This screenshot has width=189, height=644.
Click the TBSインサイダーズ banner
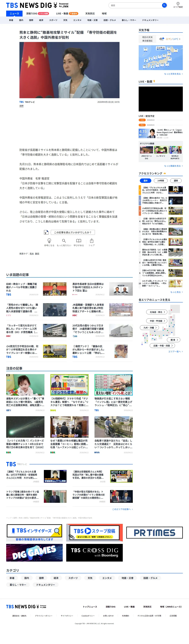click(34, 533)
